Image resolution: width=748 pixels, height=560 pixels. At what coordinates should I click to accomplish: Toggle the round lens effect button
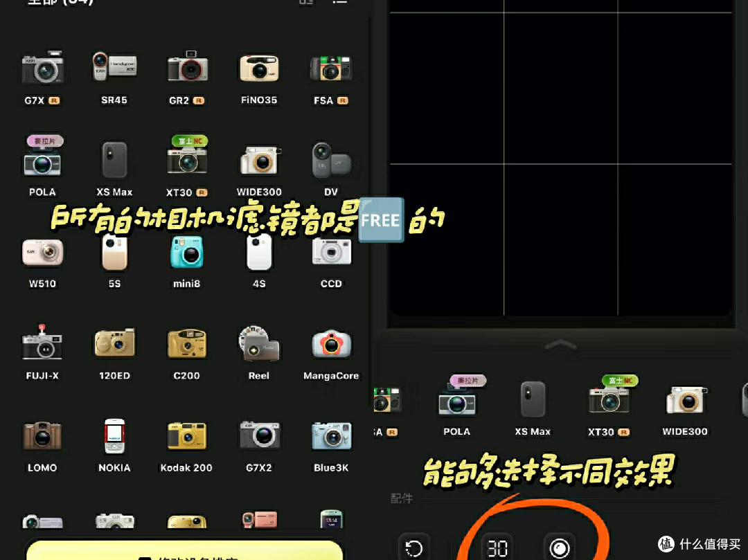click(559, 548)
